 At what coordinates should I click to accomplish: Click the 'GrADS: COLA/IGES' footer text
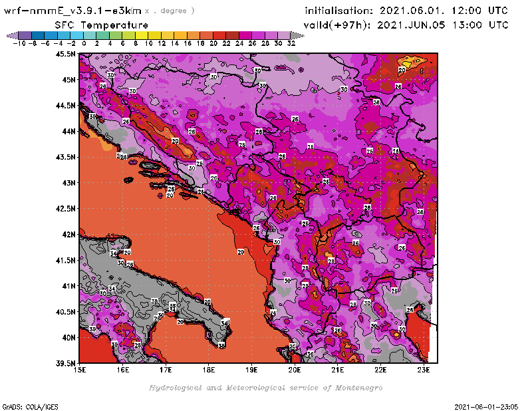coord(30,406)
